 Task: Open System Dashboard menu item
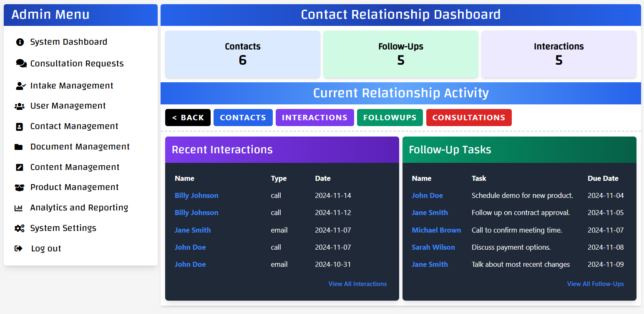click(68, 42)
